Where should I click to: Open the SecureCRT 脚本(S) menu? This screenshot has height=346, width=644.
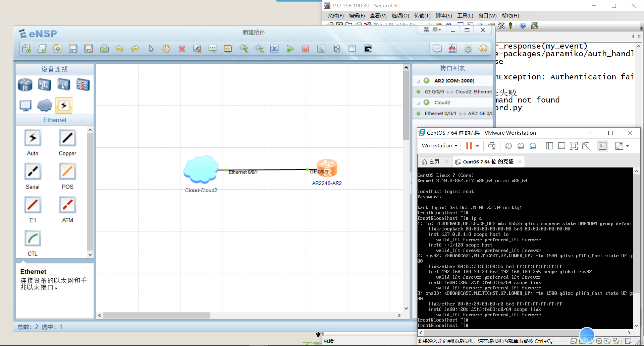pos(444,16)
